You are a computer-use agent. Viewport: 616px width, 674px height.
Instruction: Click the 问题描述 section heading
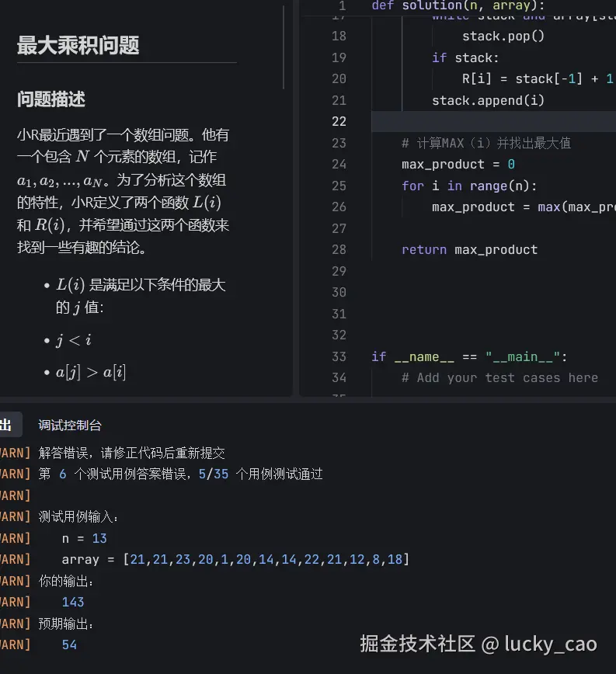click(x=50, y=99)
